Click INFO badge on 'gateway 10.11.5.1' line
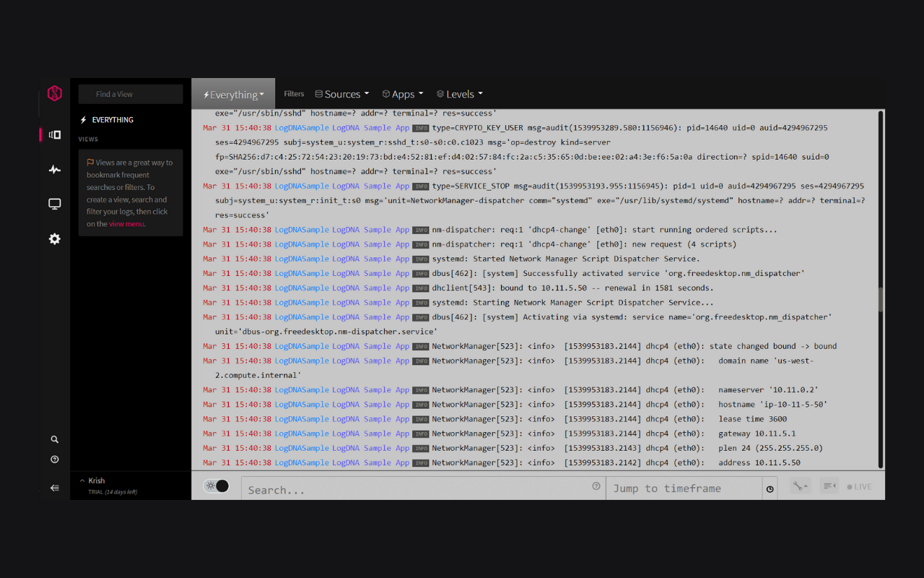924x578 pixels. [421, 433]
